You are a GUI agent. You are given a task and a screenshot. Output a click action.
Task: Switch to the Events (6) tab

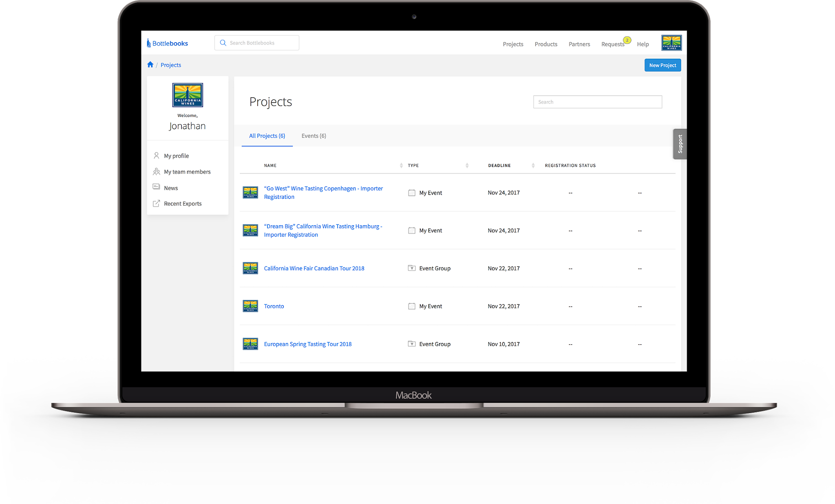pos(314,136)
